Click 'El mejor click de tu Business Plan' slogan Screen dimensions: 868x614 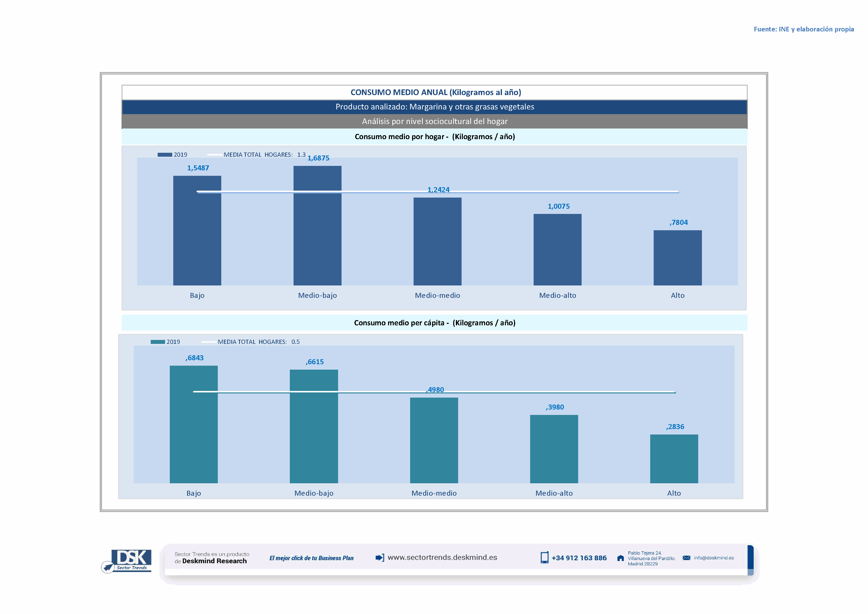(x=311, y=558)
